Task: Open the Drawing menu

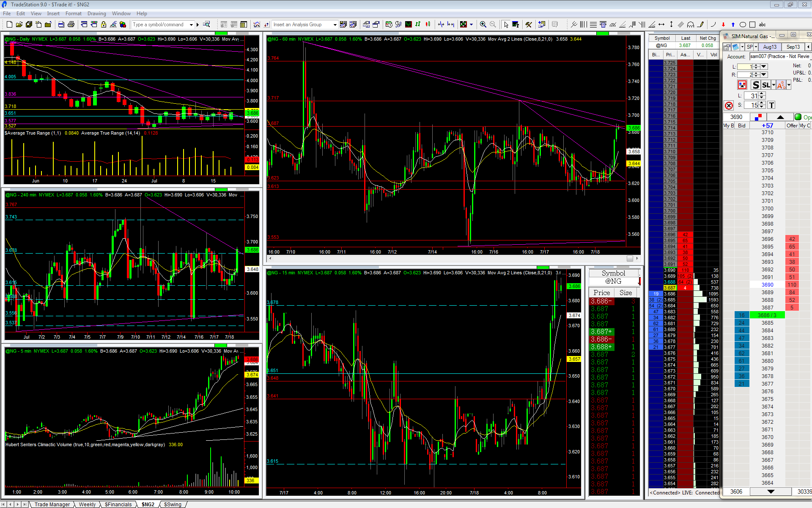Action: coord(97,14)
